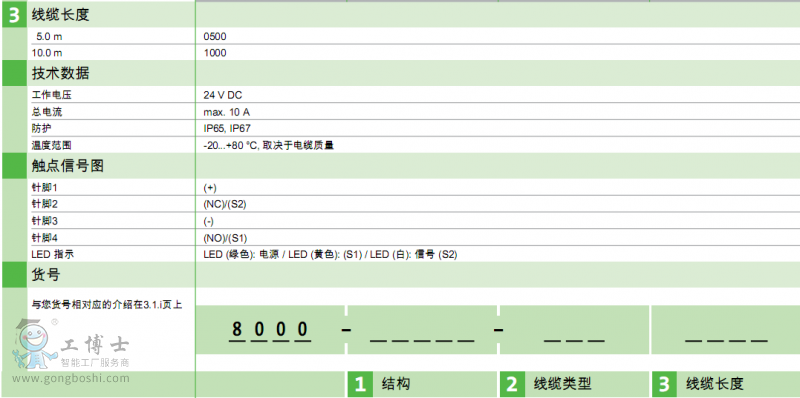The image size is (800, 398).
Task: Click the '针脚2' row label
Action: click(x=44, y=205)
